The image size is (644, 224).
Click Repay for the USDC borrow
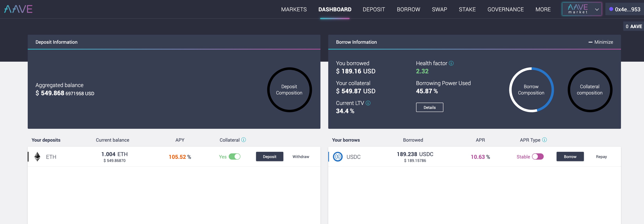[601, 156]
